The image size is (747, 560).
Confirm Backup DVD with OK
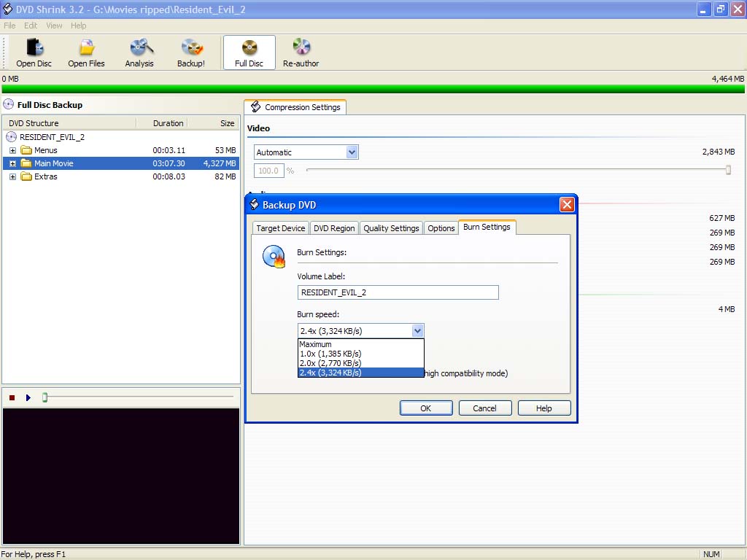click(426, 408)
